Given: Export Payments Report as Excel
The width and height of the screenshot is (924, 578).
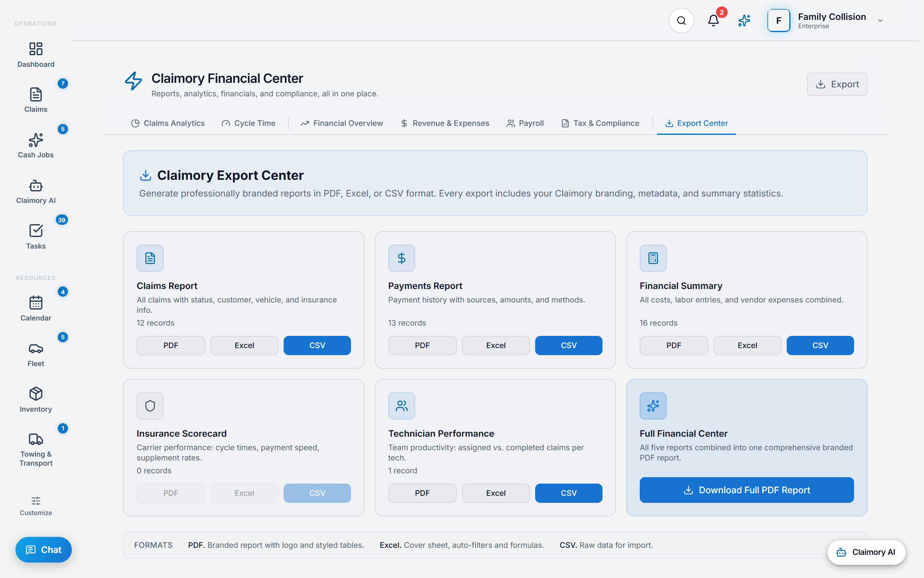Looking at the screenshot, I should [x=496, y=345].
